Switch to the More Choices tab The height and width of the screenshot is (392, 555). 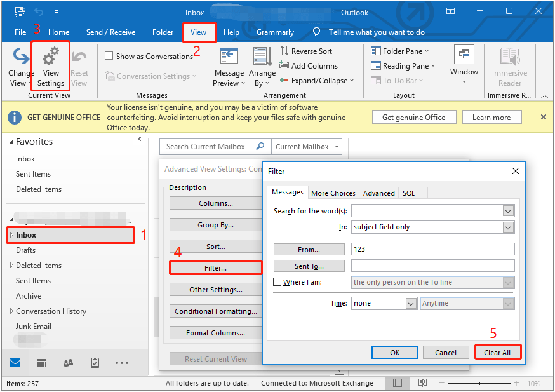[x=333, y=193]
